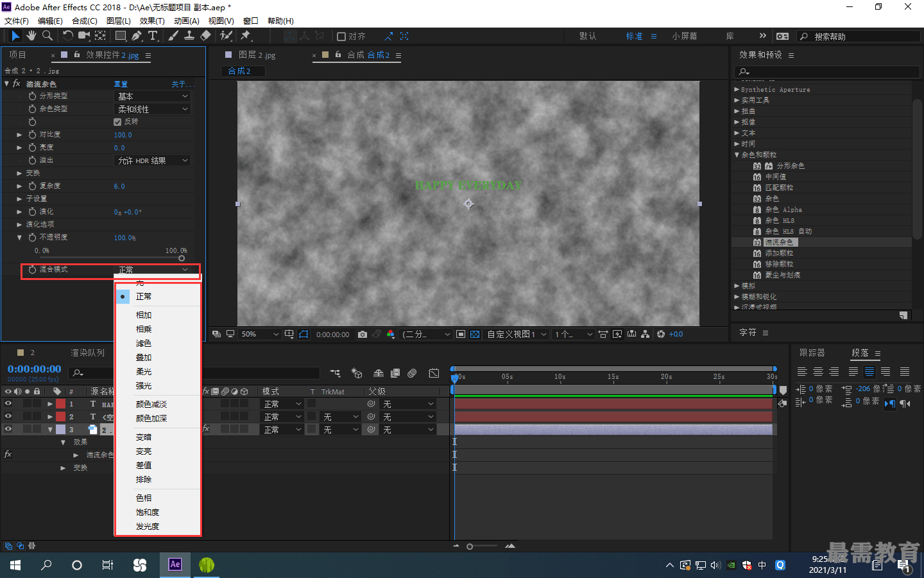Select the Brush tool
The height and width of the screenshot is (578, 924).
(x=173, y=36)
